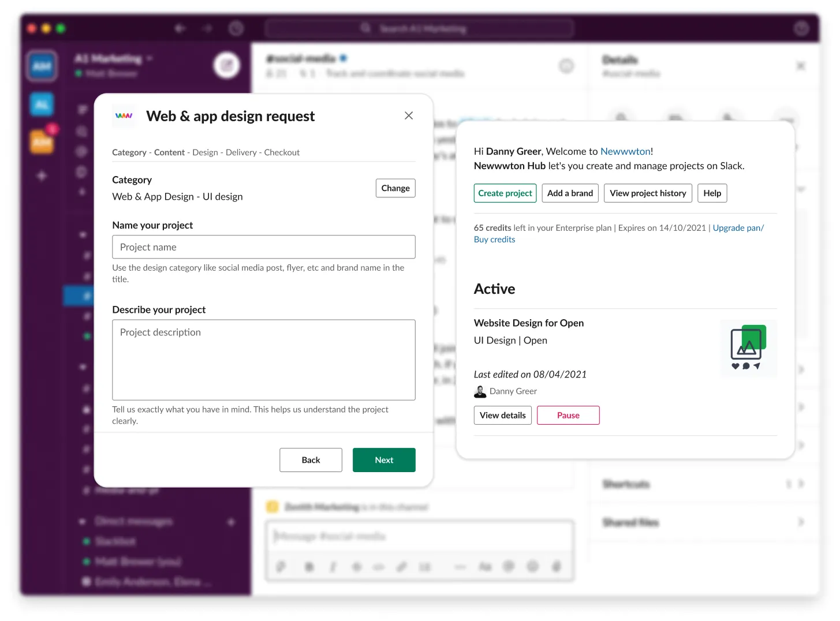Pause the Website Design for Open project
The height and width of the screenshot is (621, 840).
click(568, 416)
